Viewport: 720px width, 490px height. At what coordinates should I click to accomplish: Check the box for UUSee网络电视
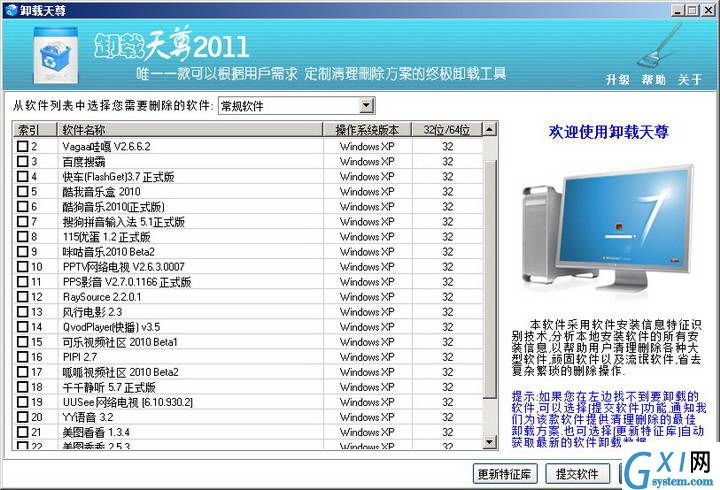22,402
